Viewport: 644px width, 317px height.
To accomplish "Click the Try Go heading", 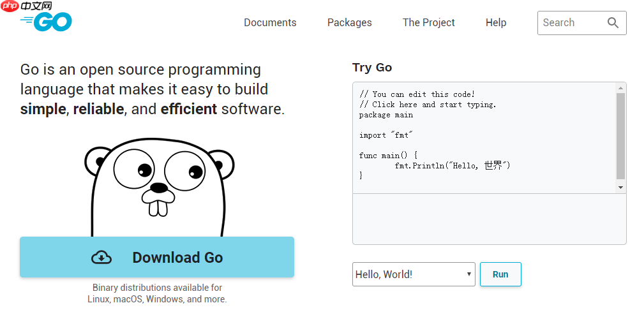I will (x=372, y=68).
